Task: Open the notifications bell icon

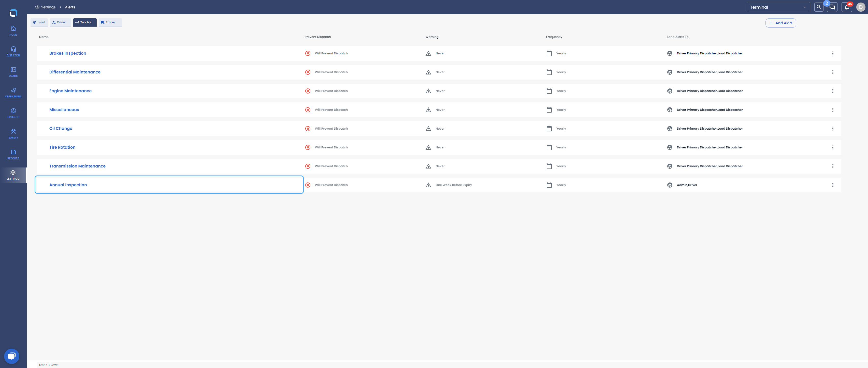Action: click(847, 7)
